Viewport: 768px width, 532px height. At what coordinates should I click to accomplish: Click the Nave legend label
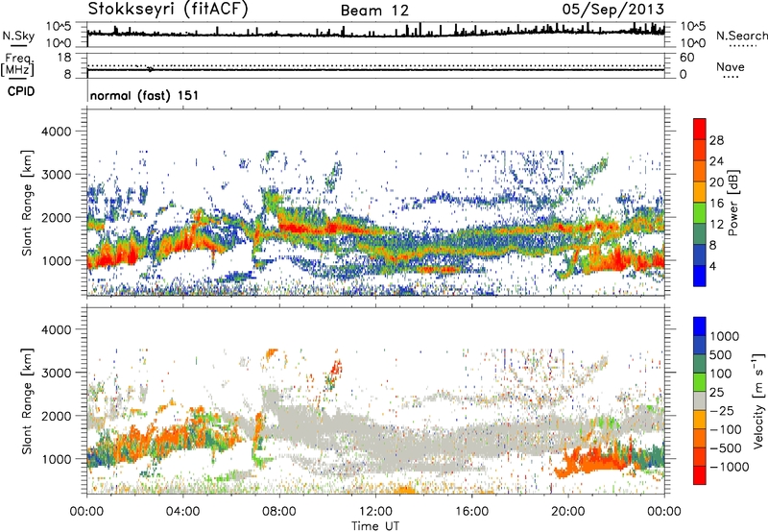[x=731, y=67]
